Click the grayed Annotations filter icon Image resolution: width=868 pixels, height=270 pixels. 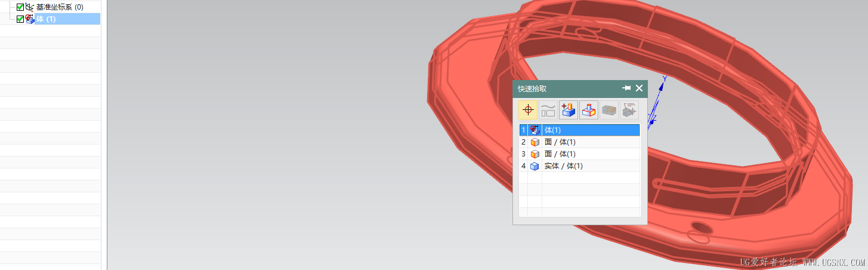point(629,110)
